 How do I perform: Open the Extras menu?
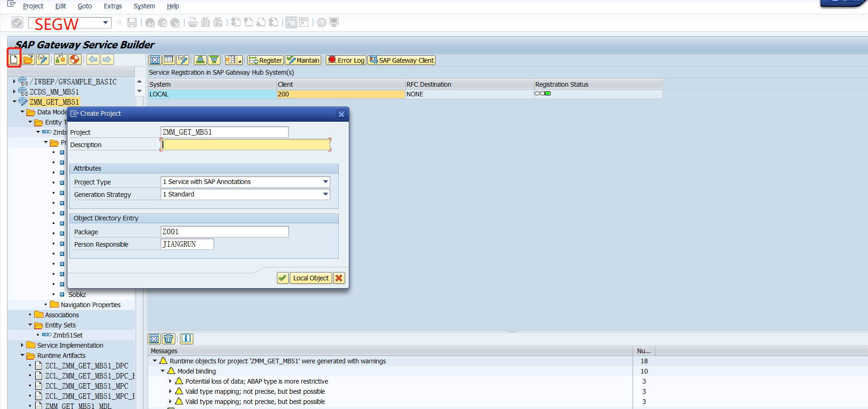pyautogui.click(x=113, y=6)
